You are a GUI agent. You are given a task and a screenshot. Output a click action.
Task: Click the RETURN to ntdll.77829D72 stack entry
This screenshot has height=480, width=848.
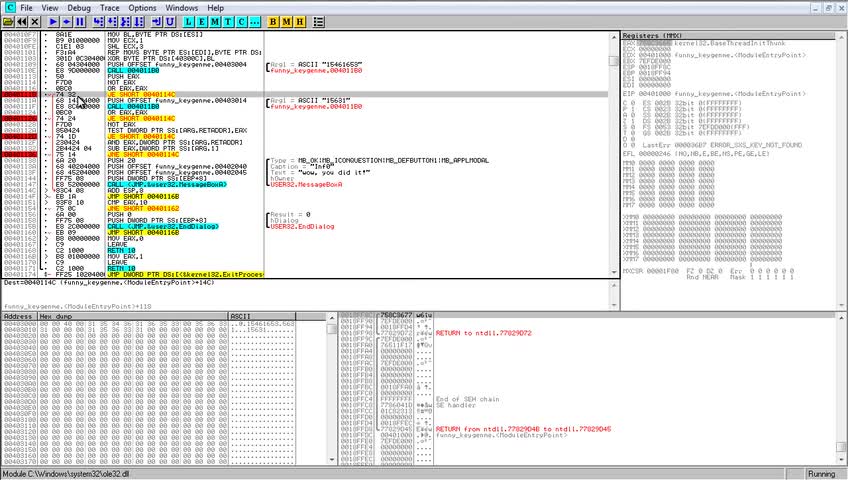coord(483,333)
